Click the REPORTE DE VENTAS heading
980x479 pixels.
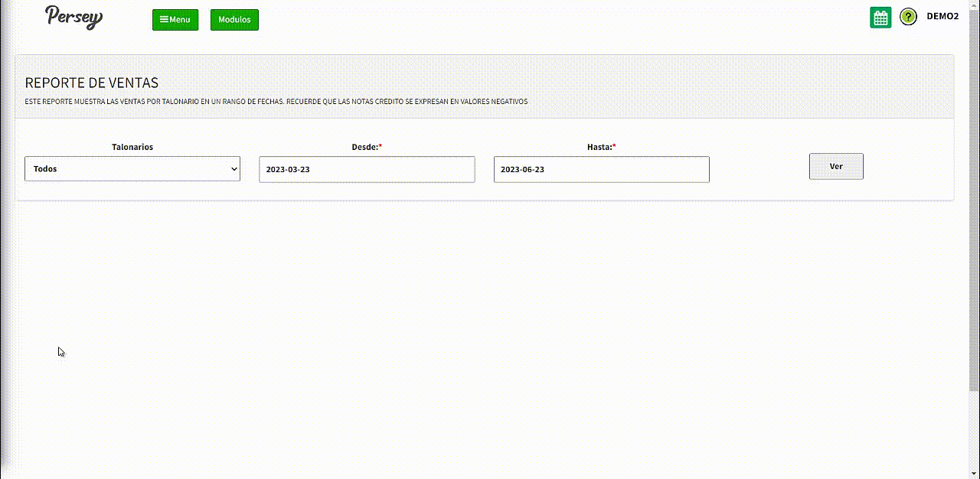pos(92,83)
